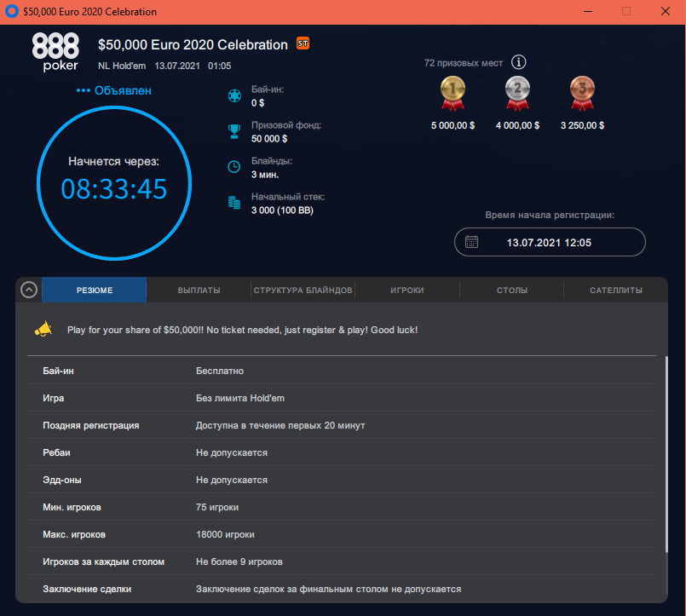
Task: Click the bronze third place medal
Action: 582,93
